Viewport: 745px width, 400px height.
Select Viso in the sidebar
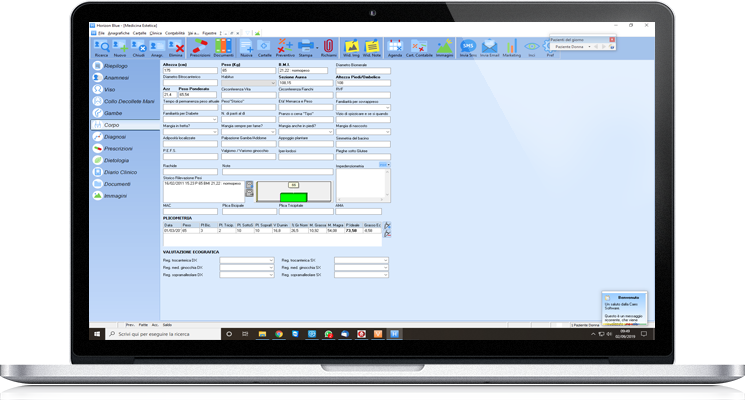(x=124, y=89)
